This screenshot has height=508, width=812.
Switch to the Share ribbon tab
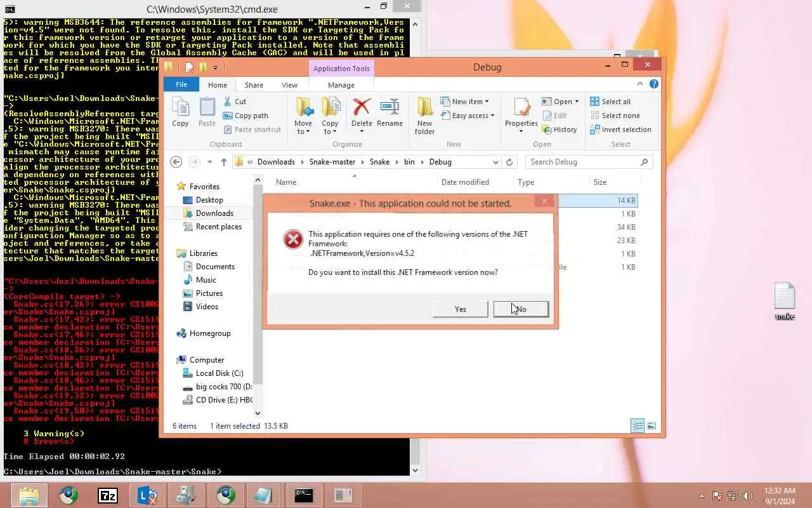(x=254, y=84)
